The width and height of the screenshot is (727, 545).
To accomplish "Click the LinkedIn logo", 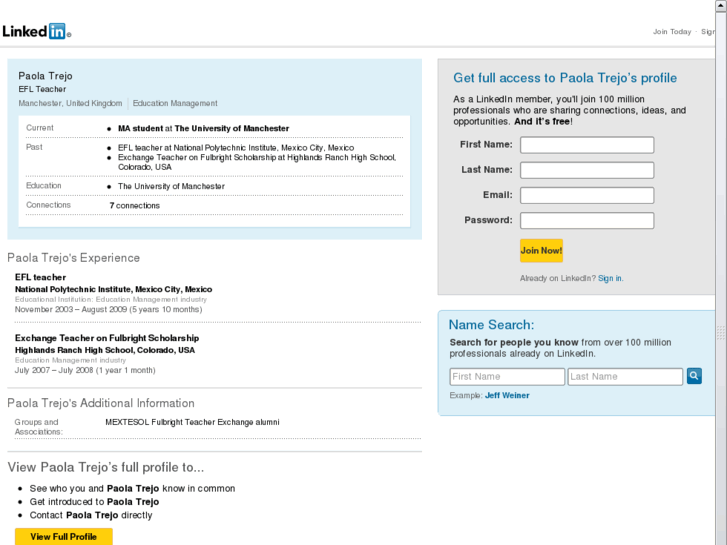I will pyautogui.click(x=36, y=31).
